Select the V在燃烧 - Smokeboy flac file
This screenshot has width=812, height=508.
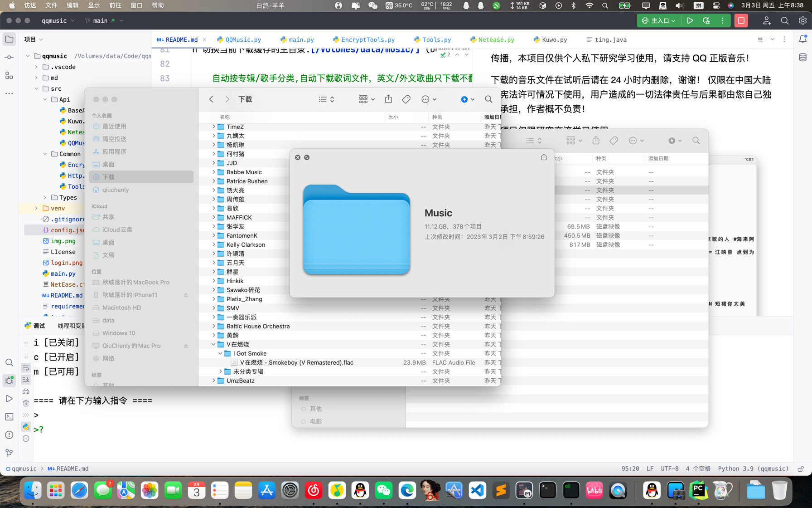click(349, 362)
